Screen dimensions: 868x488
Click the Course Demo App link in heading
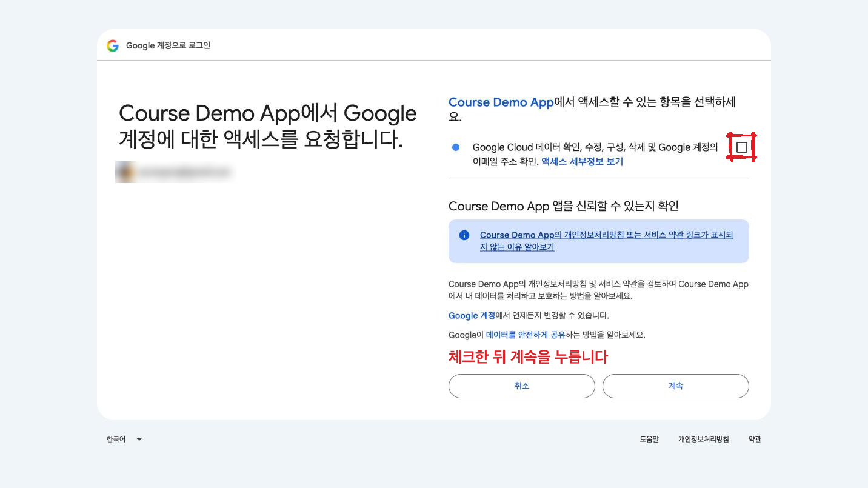(x=501, y=102)
